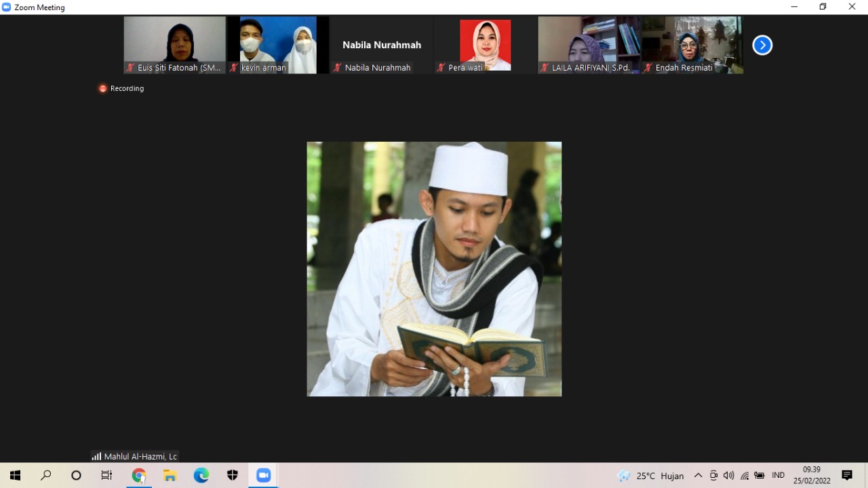The height and width of the screenshot is (488, 868).
Task: Open File Explorer from the taskbar
Action: [170, 476]
